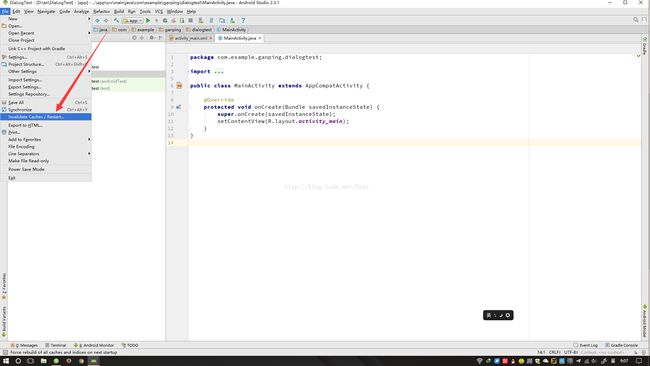
Task: Open the TODO tool window
Action: click(x=130, y=345)
